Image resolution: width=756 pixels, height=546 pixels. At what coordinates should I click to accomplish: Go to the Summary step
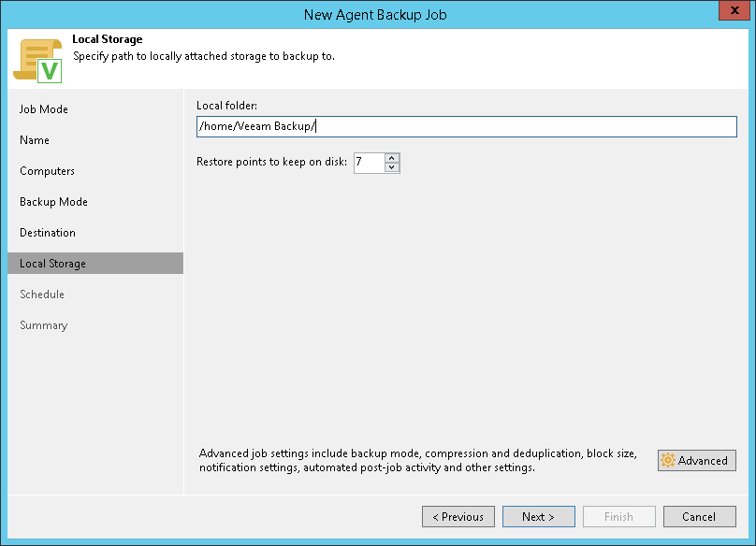tap(43, 325)
